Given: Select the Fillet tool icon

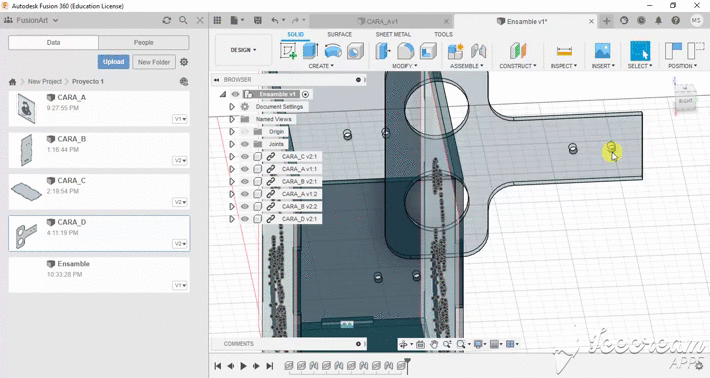Looking at the screenshot, I should (405, 51).
